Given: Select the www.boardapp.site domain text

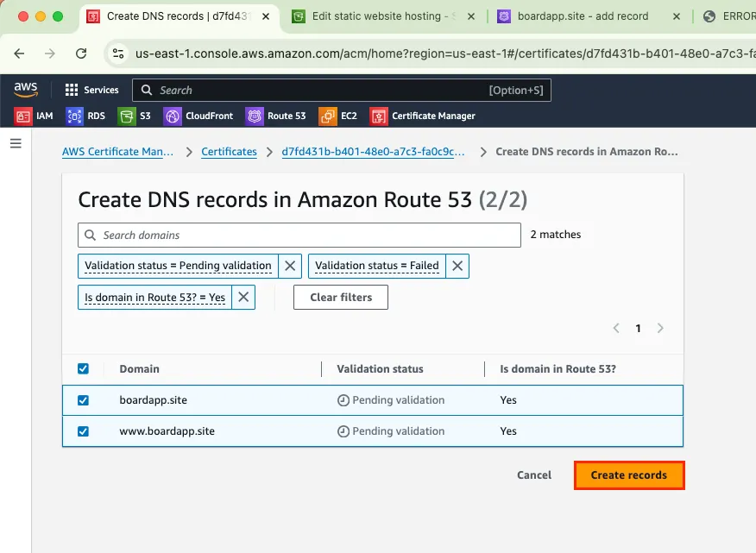Looking at the screenshot, I should 167,431.
